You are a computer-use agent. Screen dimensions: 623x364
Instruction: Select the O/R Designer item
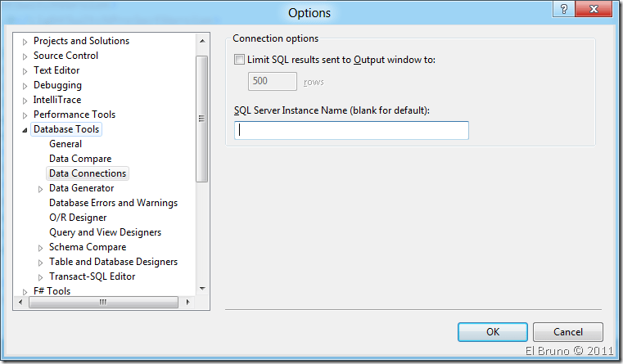pyautogui.click(x=78, y=218)
